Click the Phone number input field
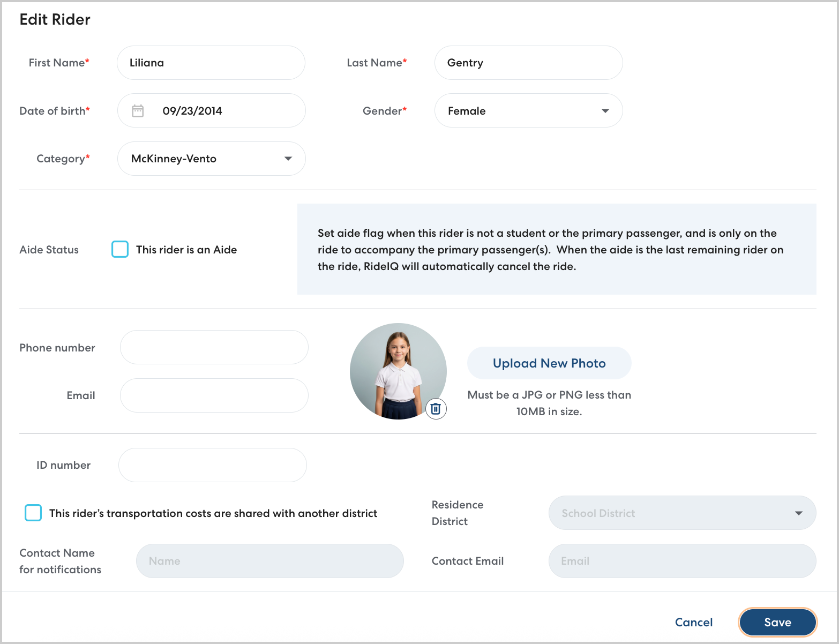Screen dimensions: 839x644 (x=214, y=347)
